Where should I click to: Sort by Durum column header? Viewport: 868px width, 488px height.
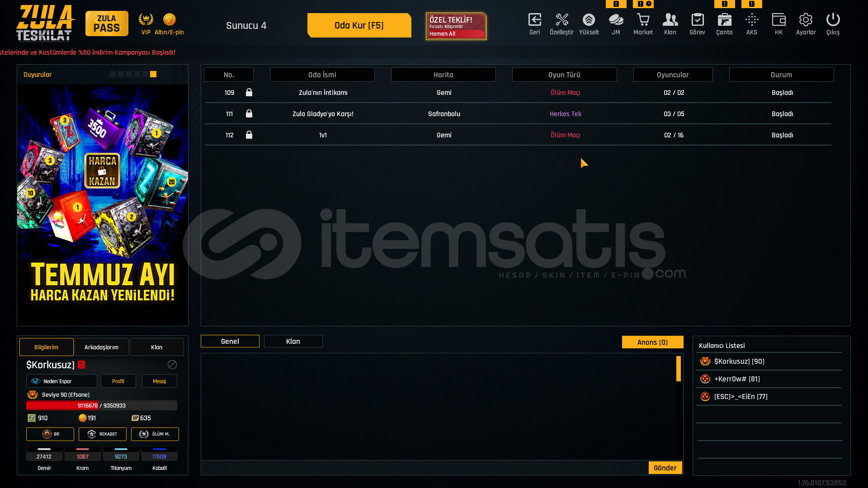782,75
